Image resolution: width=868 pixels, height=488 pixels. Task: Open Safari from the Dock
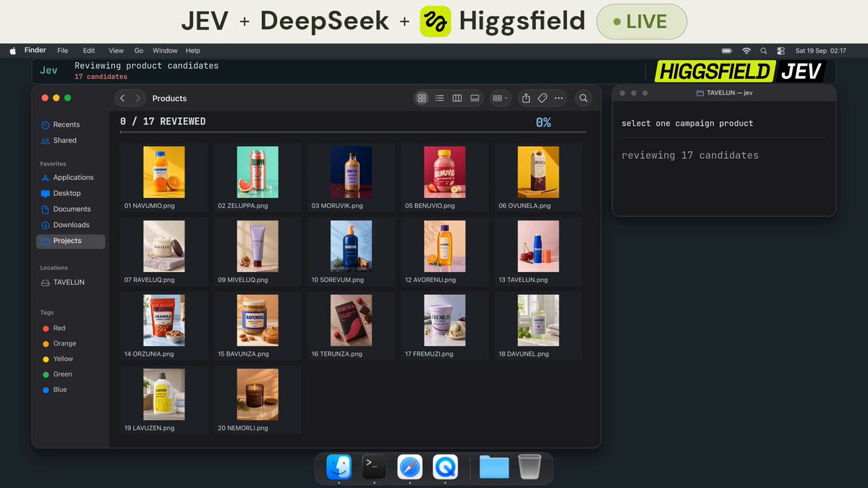410,467
